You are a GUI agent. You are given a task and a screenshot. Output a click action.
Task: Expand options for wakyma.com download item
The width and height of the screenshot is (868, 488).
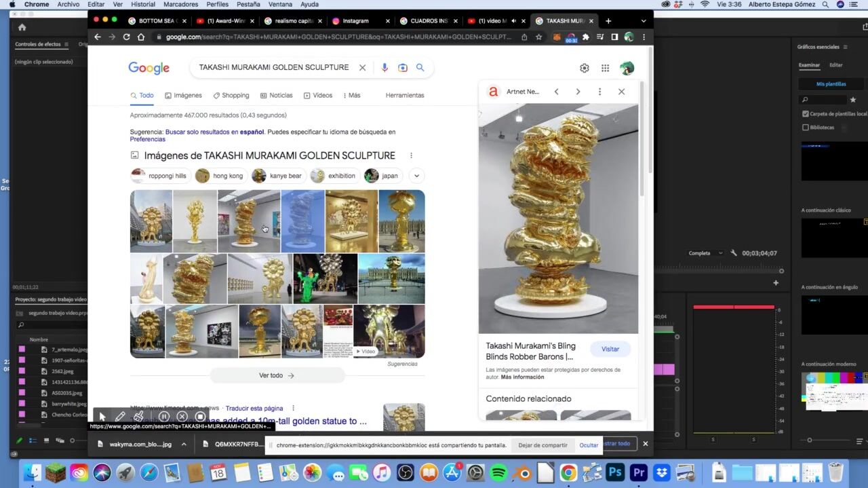(184, 445)
